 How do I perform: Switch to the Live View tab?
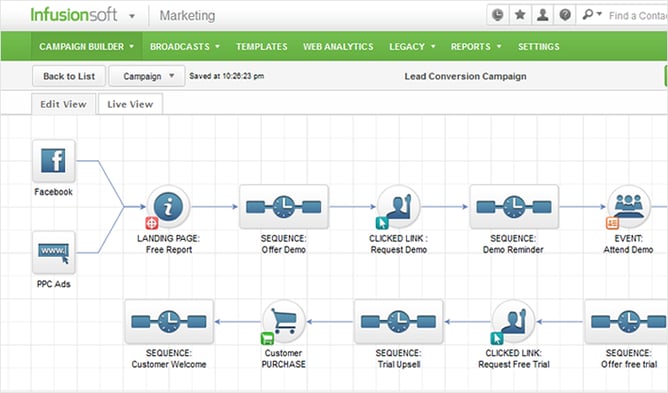(130, 104)
